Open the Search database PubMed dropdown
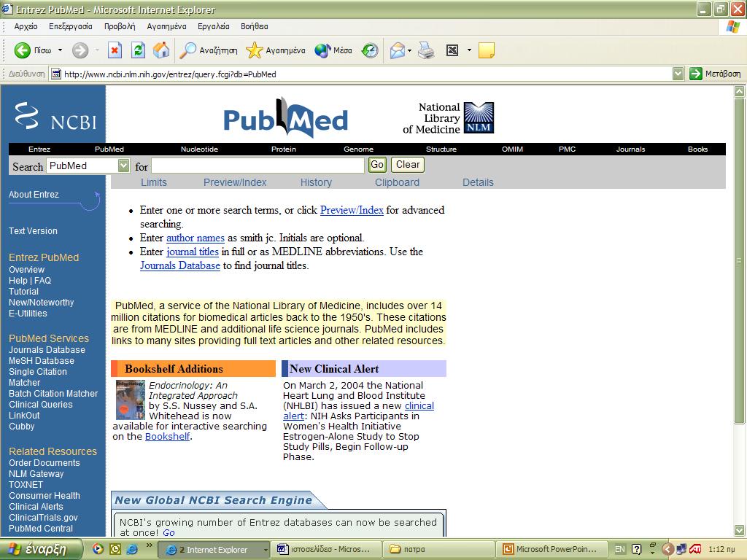The width and height of the screenshot is (747, 560). point(123,166)
